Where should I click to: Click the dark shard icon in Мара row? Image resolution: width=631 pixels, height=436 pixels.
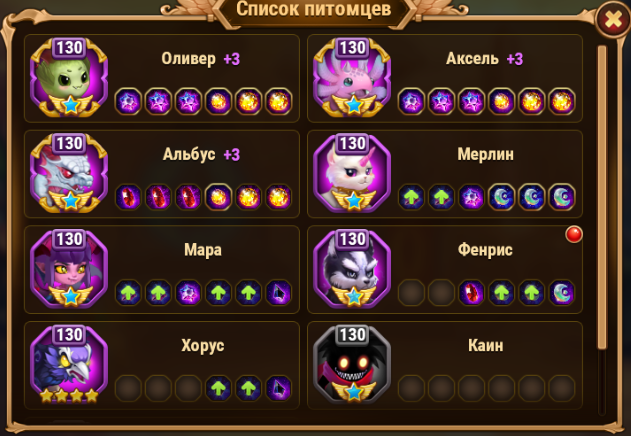[x=278, y=293]
